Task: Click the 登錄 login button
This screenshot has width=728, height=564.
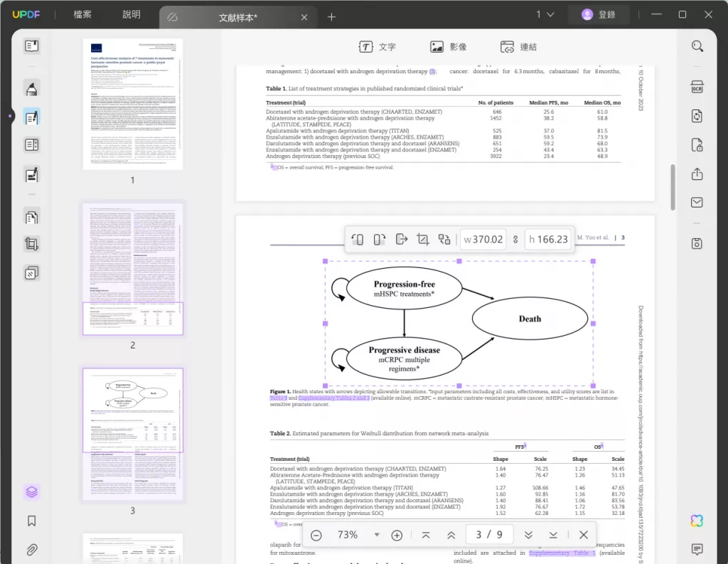Action: pos(599,14)
